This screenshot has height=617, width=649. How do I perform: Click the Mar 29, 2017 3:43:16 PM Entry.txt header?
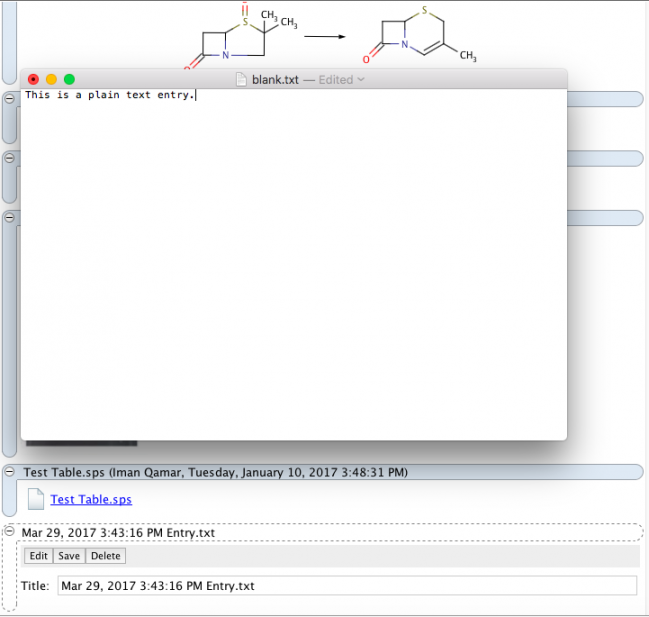tap(118, 533)
